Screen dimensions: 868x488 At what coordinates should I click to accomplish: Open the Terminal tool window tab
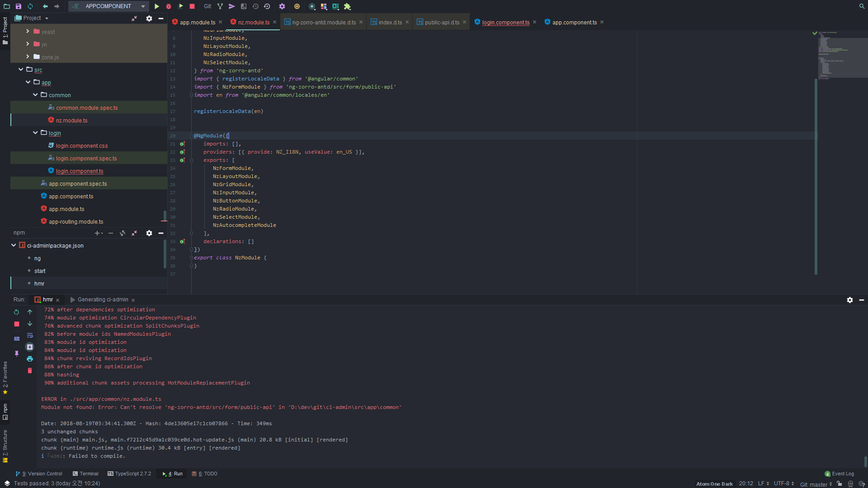85,474
